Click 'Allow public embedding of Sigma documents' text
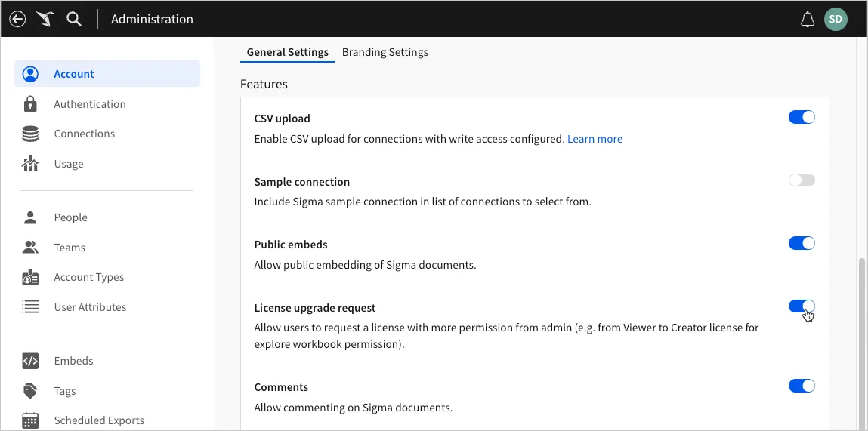The image size is (868, 431). pyautogui.click(x=365, y=265)
